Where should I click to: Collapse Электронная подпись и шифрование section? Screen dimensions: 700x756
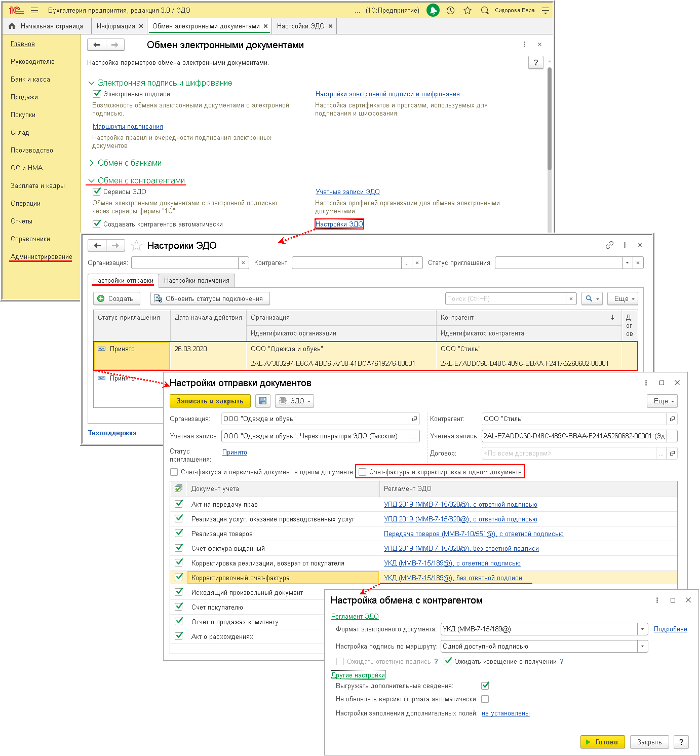[x=92, y=83]
